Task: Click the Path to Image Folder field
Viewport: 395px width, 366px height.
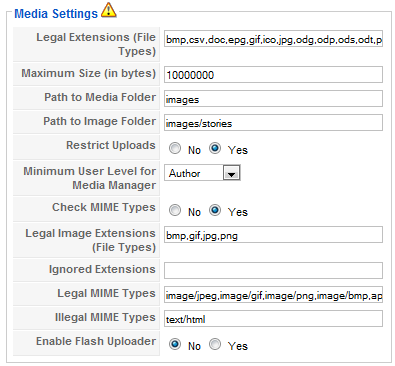Action: [273, 123]
